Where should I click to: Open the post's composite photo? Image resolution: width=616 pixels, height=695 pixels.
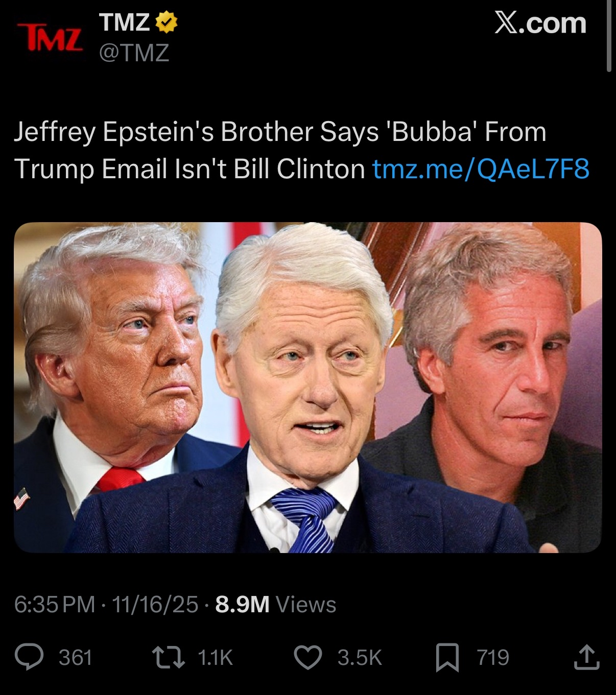point(308,387)
